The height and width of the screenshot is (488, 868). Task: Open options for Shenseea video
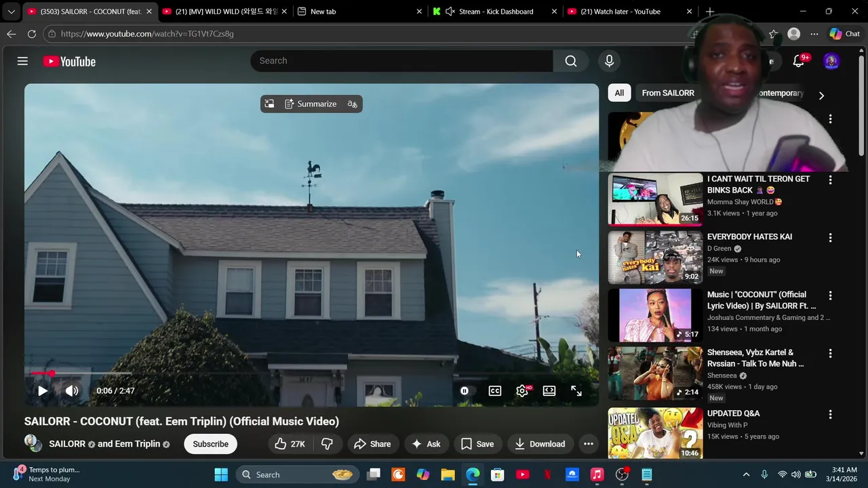[830, 353]
